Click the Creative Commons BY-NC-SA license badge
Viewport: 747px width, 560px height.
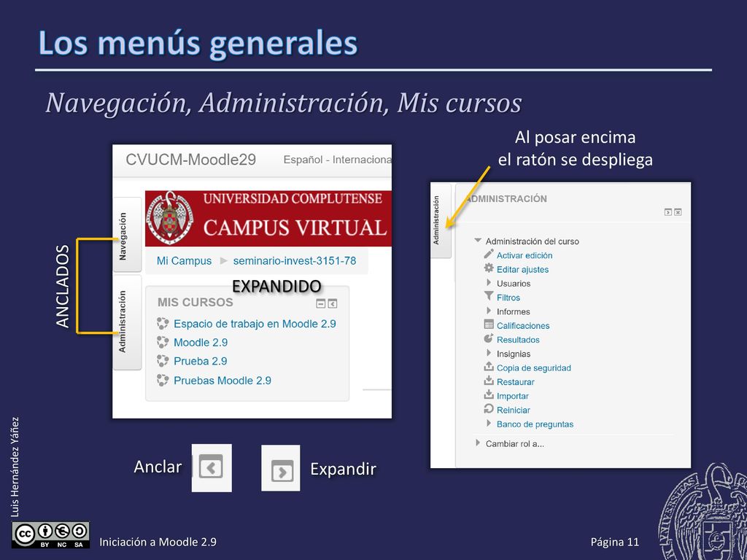50,535
